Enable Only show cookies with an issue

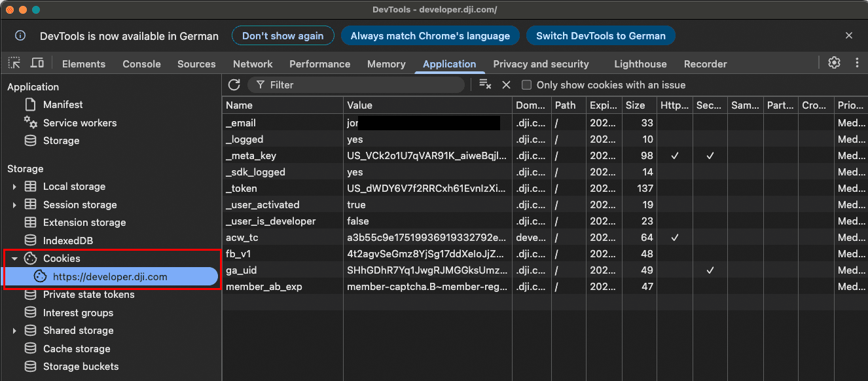coord(526,85)
